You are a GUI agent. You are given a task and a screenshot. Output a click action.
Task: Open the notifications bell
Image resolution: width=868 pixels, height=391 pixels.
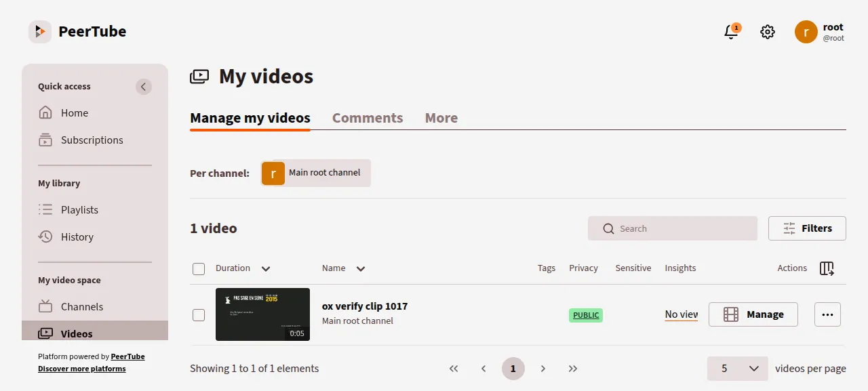click(x=732, y=32)
